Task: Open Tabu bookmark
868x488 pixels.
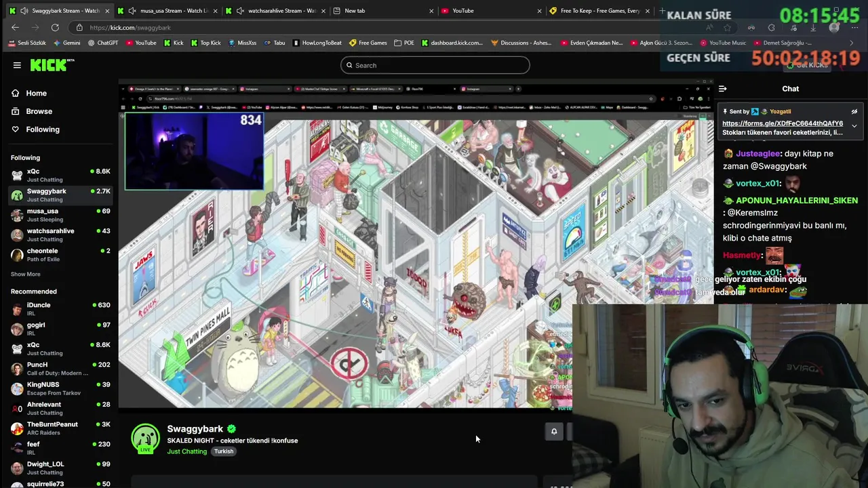Action: [x=275, y=43]
